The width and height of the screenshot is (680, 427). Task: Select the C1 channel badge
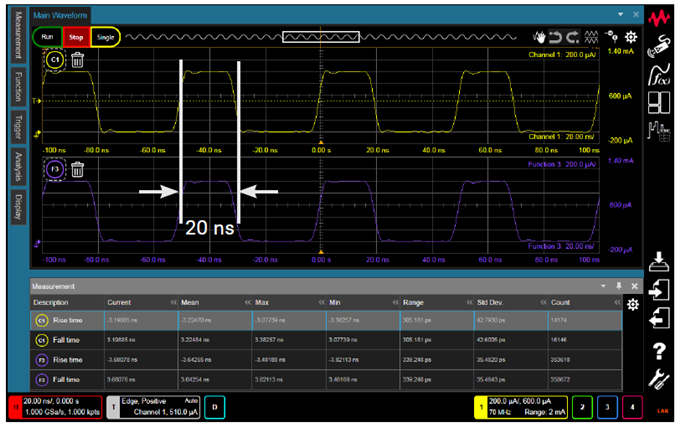(55, 60)
